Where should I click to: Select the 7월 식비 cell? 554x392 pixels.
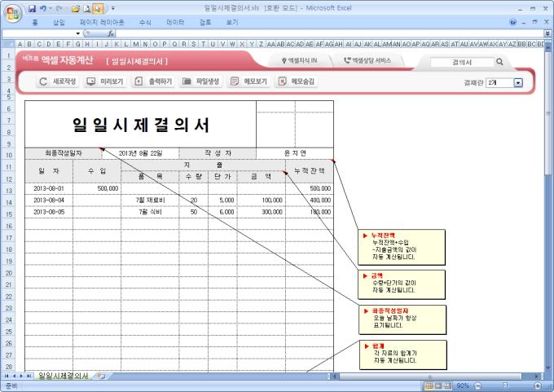[x=150, y=212]
